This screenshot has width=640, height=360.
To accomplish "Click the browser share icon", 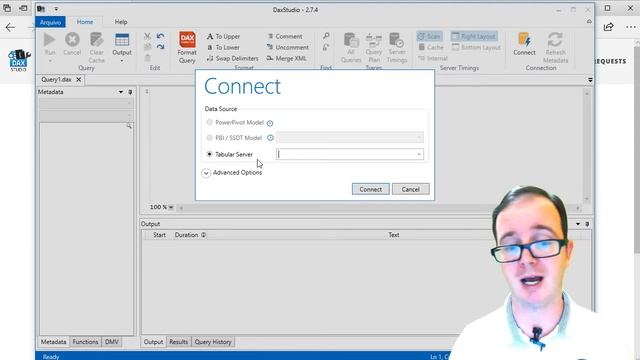I will click(609, 27).
